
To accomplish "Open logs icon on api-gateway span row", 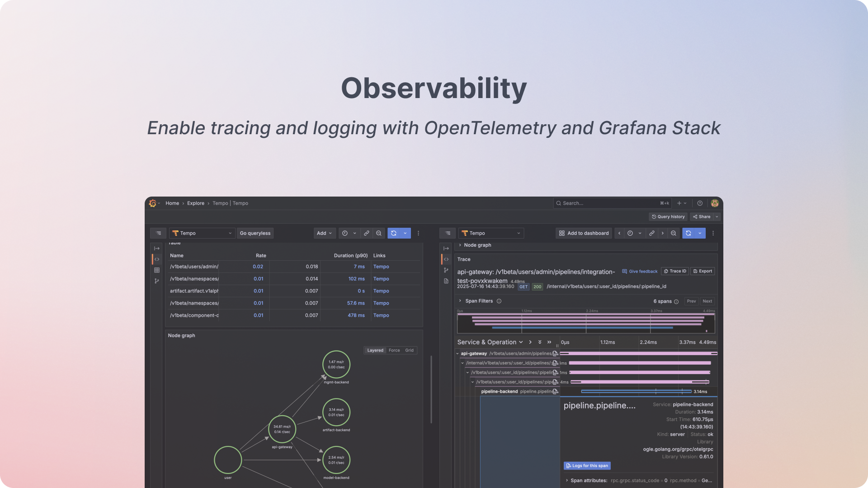I will (555, 354).
